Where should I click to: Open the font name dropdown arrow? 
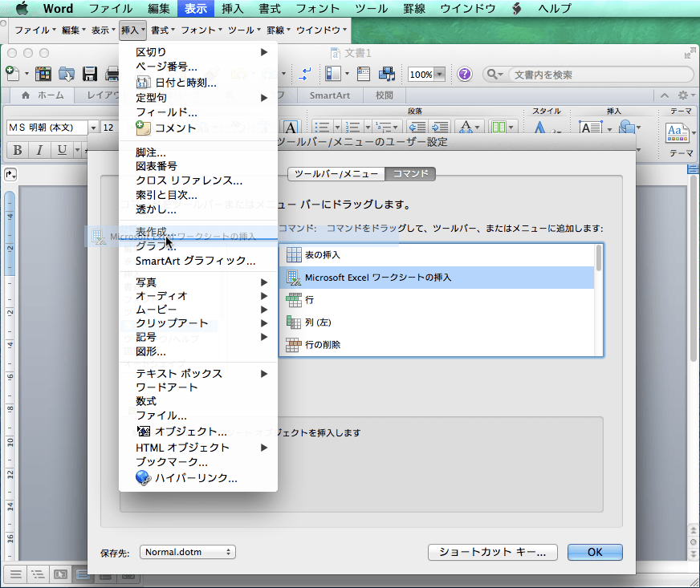click(93, 128)
